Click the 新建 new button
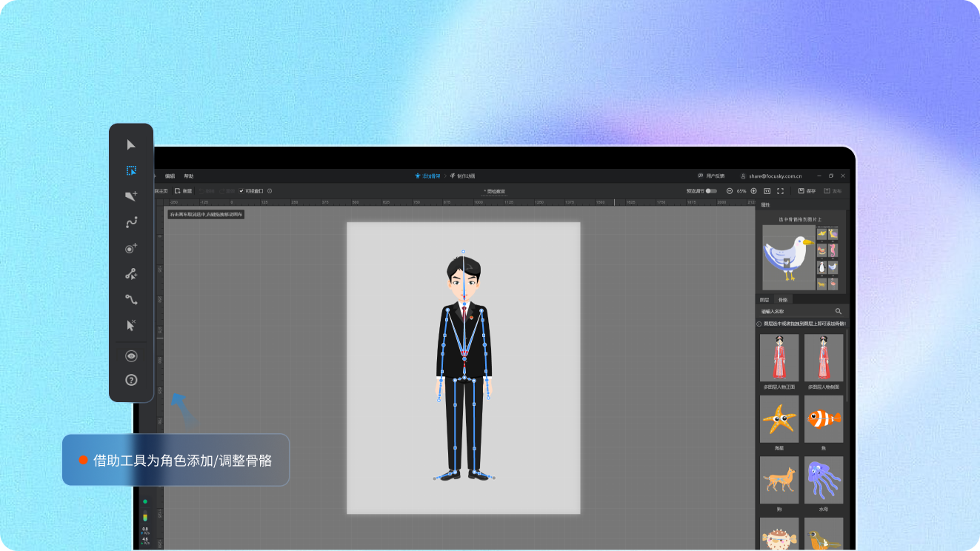This screenshot has width=980, height=551. click(183, 191)
